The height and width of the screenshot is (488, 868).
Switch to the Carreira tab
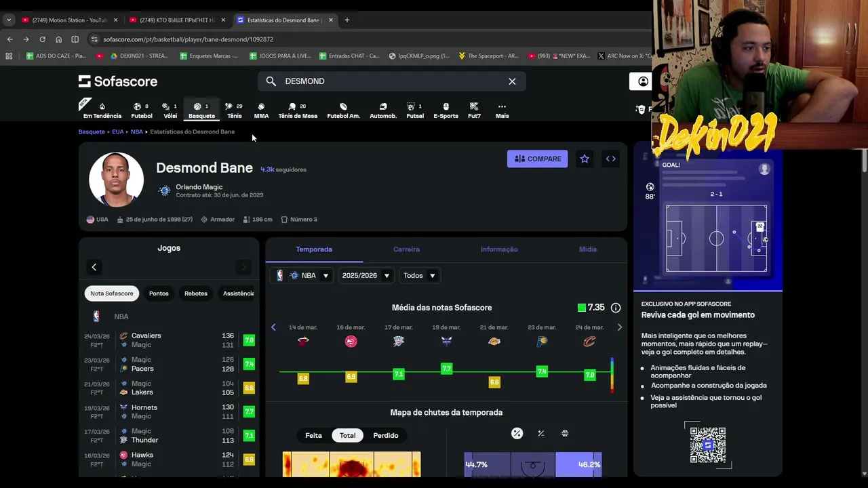click(x=406, y=249)
